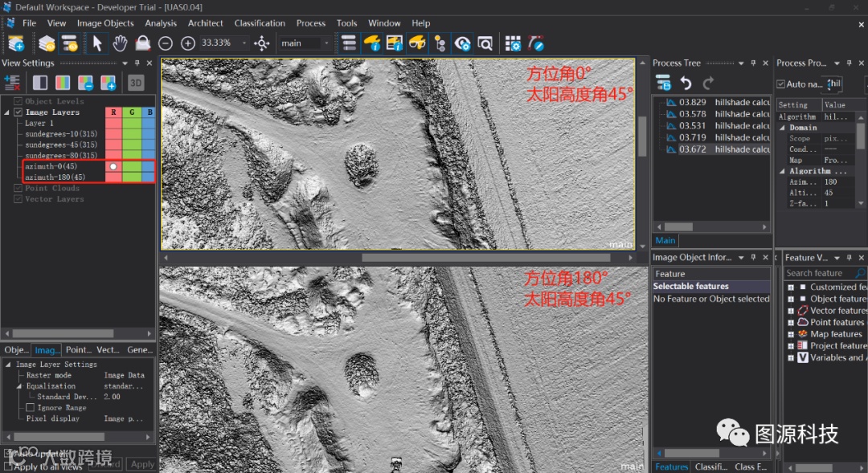Viewport: 868px width, 473px height.
Task: Click the layers stack with eye icon
Action: (x=47, y=43)
